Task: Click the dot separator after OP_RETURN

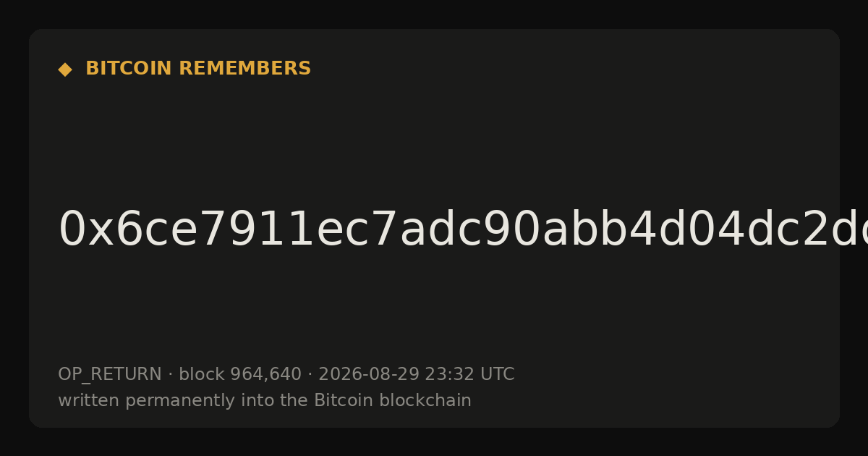Action: (x=171, y=375)
